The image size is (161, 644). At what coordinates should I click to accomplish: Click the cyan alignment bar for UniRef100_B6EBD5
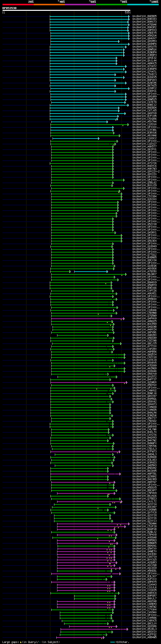coord(90,16)
